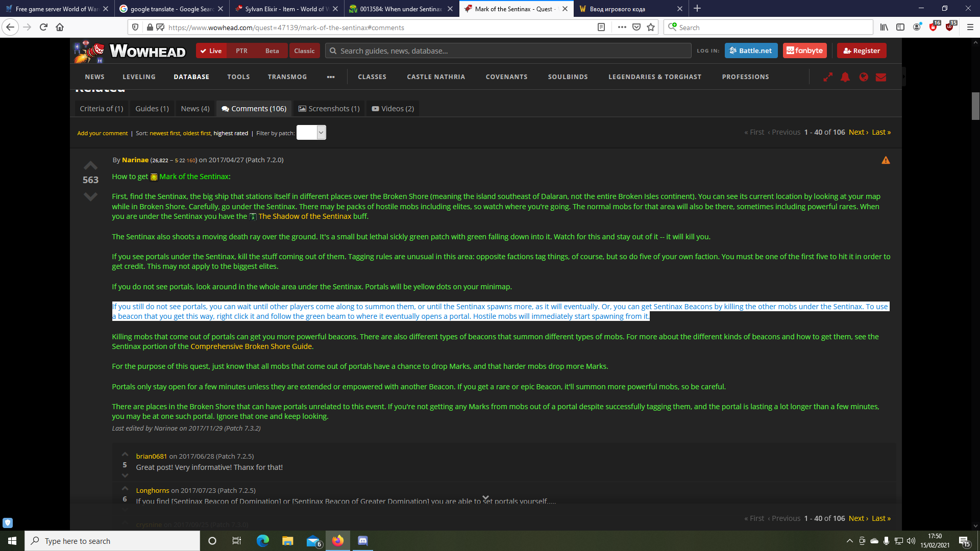Viewport: 980px width, 551px height.
Task: Click the red globe language icon
Action: 864,77
